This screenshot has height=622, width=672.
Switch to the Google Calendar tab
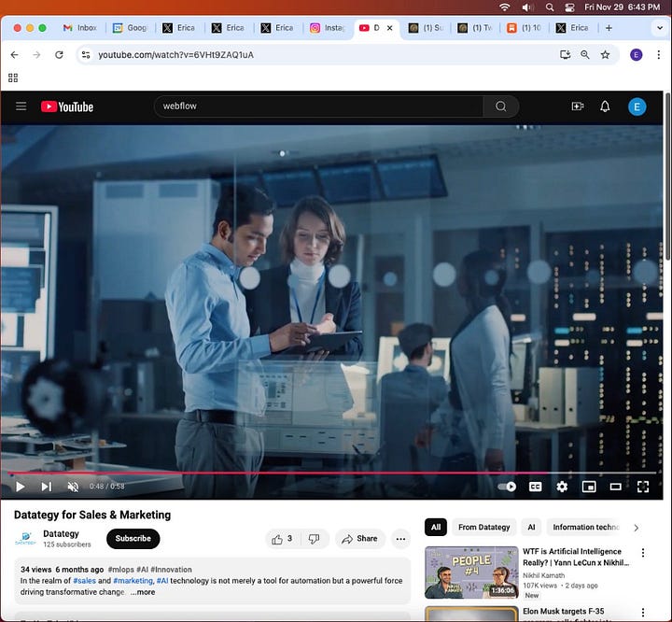(130, 28)
